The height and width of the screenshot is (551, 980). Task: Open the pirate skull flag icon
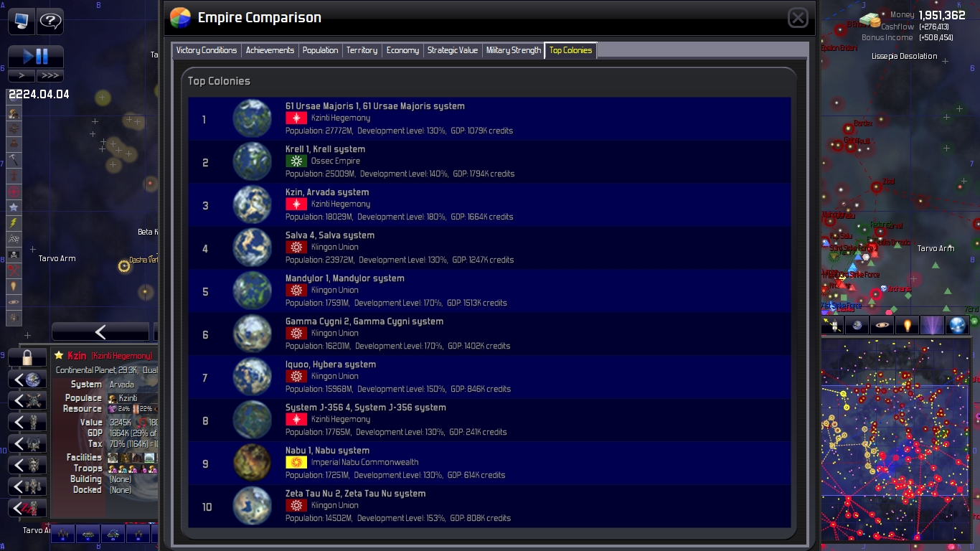click(x=14, y=255)
